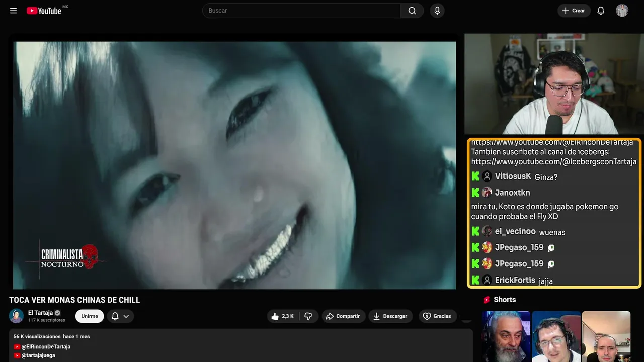Click the 56 K visualizaciones text
Viewport: 644px width, 362px height.
coord(37,336)
